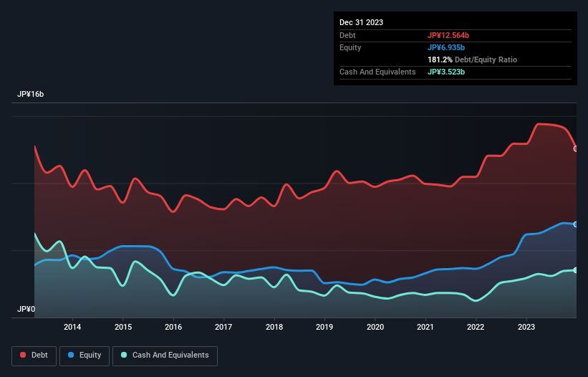
Task: Click the tooltip Debt row label
Action: click(347, 35)
